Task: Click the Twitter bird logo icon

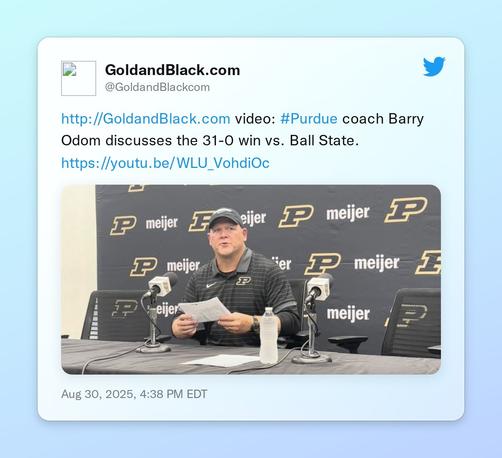Action: point(434,66)
